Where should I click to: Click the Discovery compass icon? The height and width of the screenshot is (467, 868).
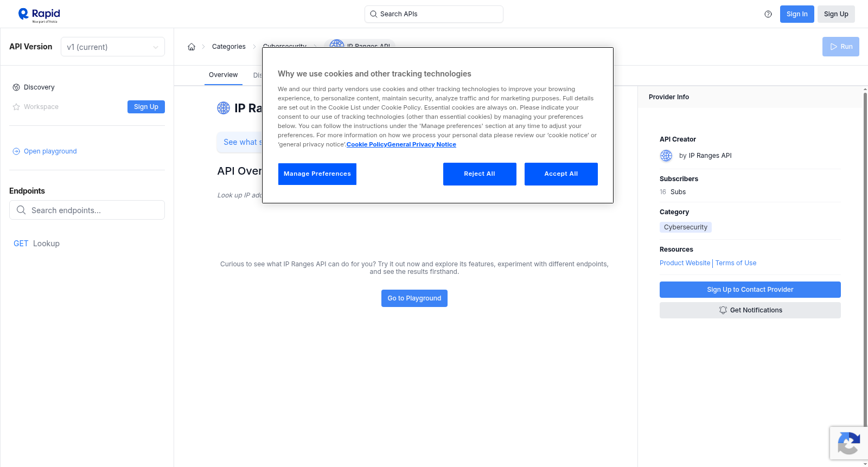(x=16, y=87)
